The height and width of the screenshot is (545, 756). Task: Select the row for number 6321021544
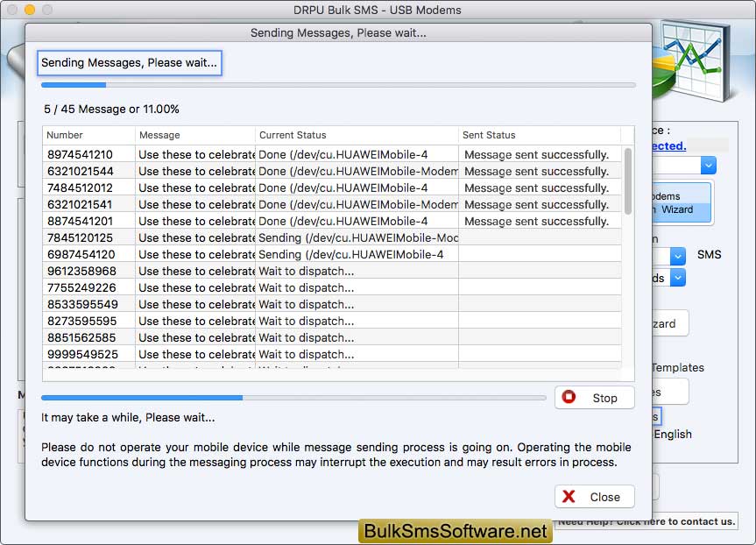point(332,171)
